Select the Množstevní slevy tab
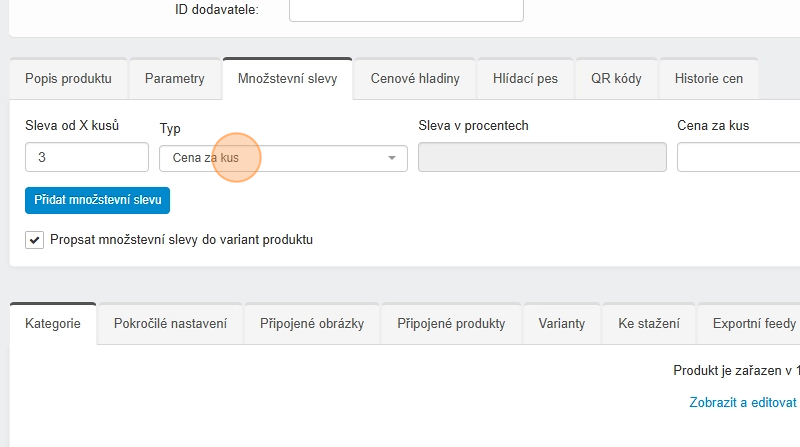The image size is (800, 447). click(287, 78)
